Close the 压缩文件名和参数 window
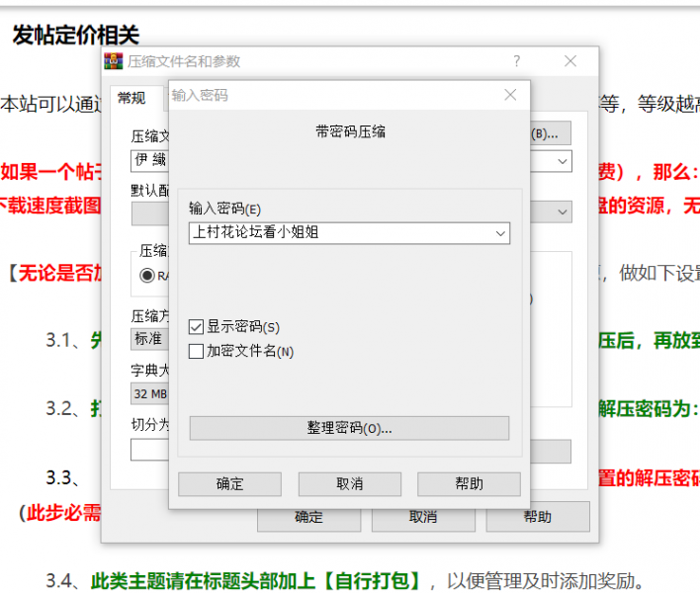 pyautogui.click(x=570, y=60)
